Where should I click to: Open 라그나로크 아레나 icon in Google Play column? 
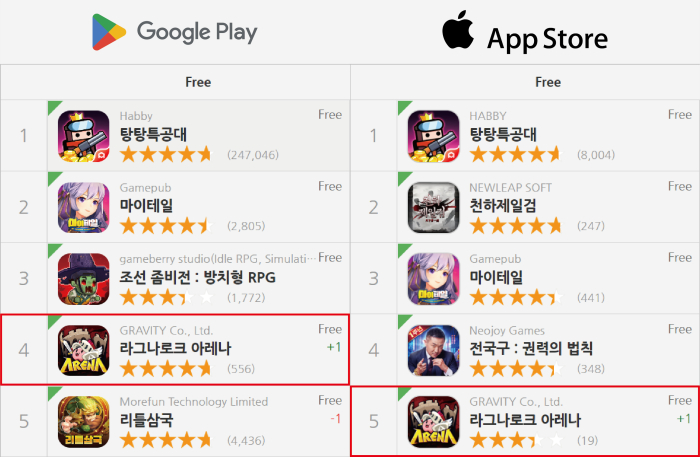[83, 350]
